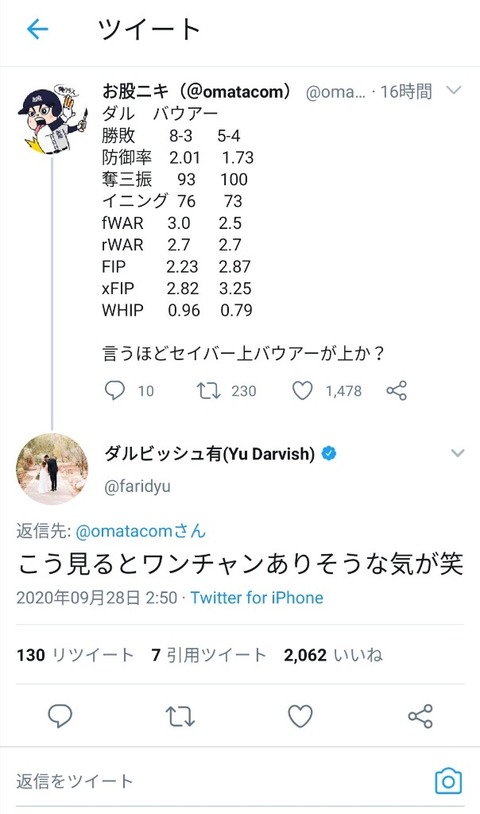Viewport: 480px width, 814px height.
Task: Reply to the Darvish tweet via bubble icon
Action: click(x=60, y=716)
